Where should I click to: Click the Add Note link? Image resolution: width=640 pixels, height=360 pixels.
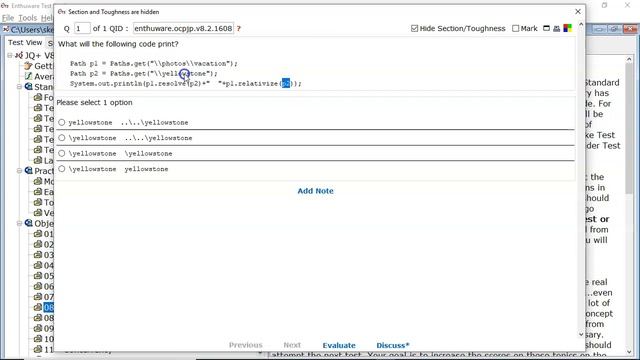pyautogui.click(x=316, y=191)
